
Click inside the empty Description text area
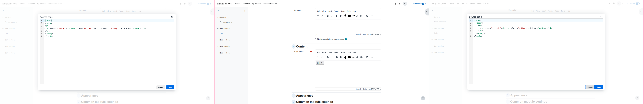point(348,26)
